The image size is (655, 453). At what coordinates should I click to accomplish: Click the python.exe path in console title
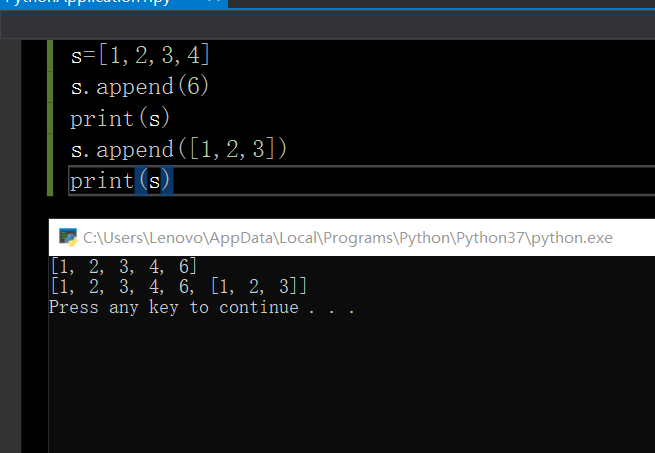point(348,238)
